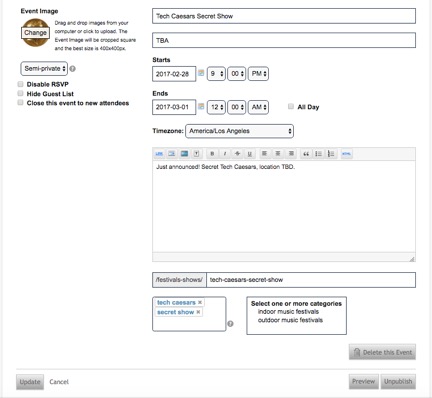This screenshot has width=432, height=398.
Task: Enable the Disable RSVP checkbox
Action: tap(21, 84)
